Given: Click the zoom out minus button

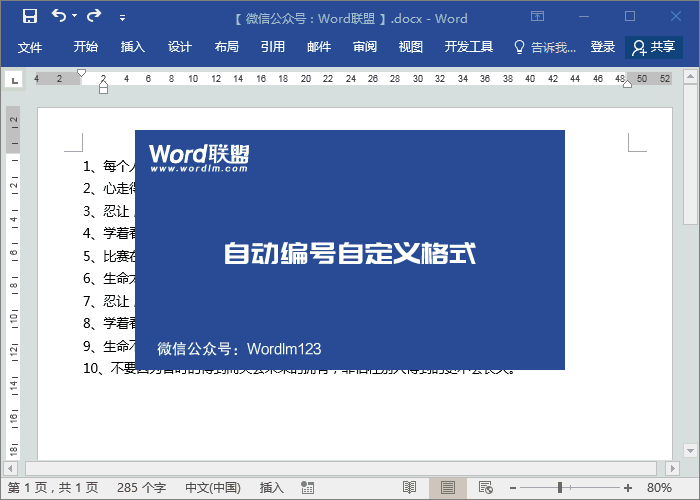Looking at the screenshot, I should coord(512,488).
